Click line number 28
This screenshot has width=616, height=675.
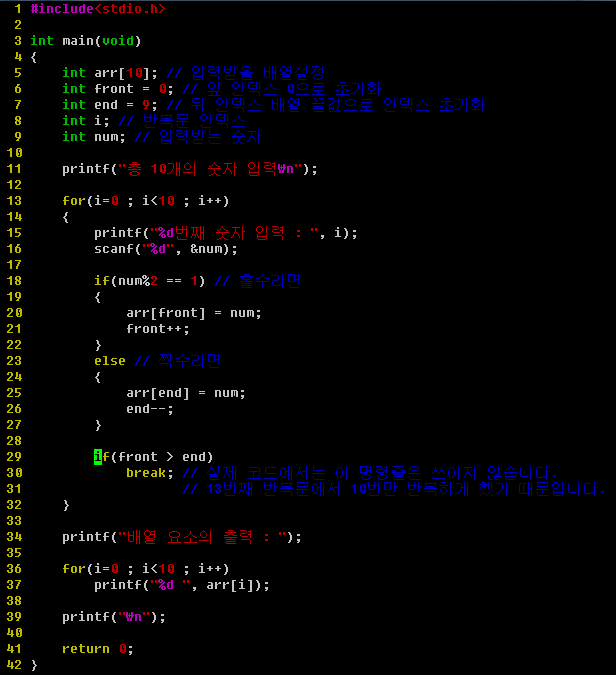[14, 441]
